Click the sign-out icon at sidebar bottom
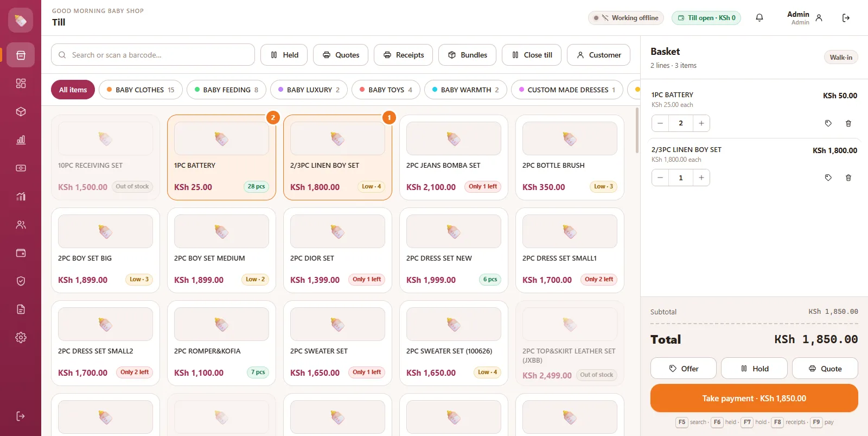The height and width of the screenshot is (436, 868). [x=21, y=416]
